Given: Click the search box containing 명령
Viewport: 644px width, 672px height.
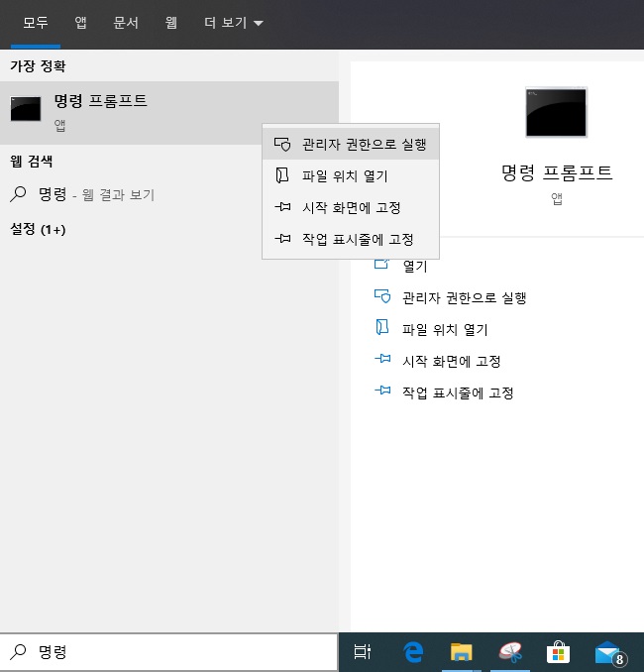Looking at the screenshot, I should point(168,652).
